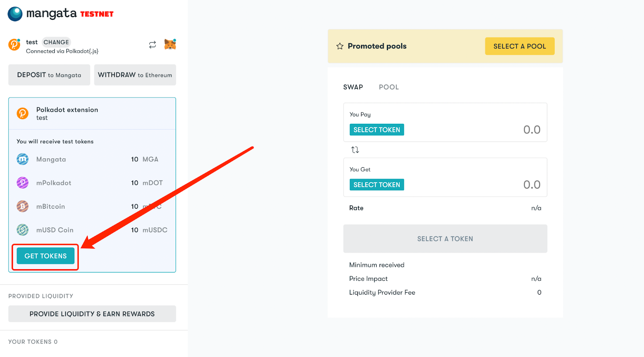
Task: Click the 'Mangata' token name
Action: pos(51,160)
